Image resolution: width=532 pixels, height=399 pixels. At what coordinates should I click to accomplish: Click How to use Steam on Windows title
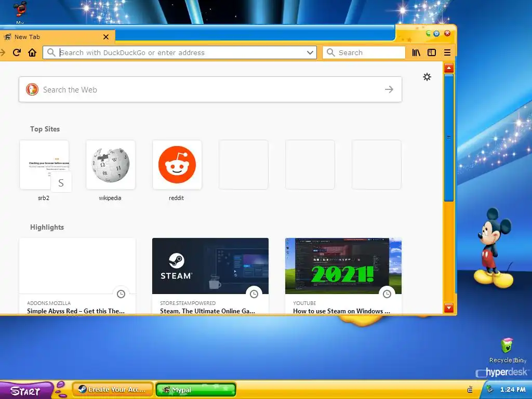click(341, 311)
